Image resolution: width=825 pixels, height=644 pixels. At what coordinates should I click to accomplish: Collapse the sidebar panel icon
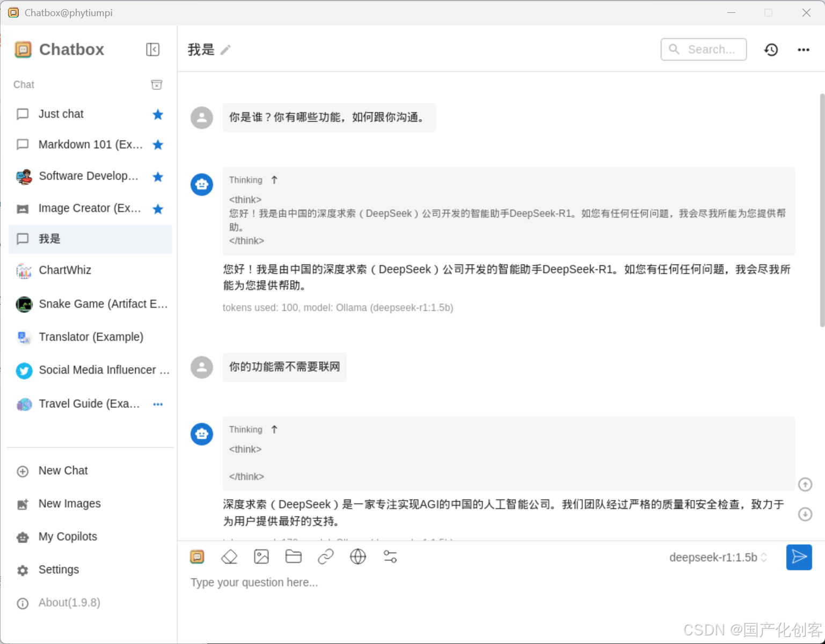[153, 49]
